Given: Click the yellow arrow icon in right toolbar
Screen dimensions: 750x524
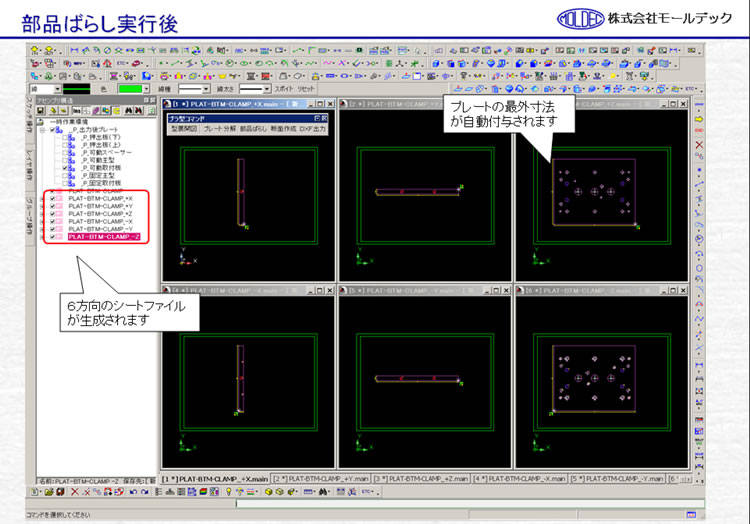Looking at the screenshot, I should coord(698,119).
